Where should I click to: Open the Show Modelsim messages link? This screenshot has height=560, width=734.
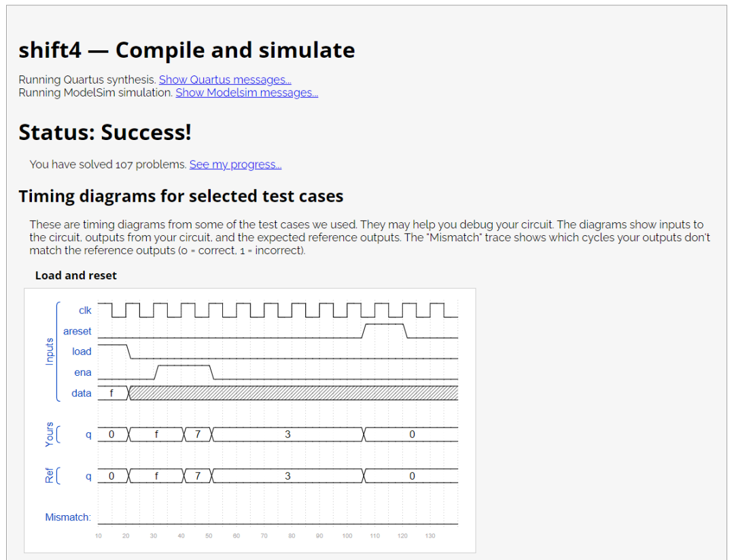point(247,92)
